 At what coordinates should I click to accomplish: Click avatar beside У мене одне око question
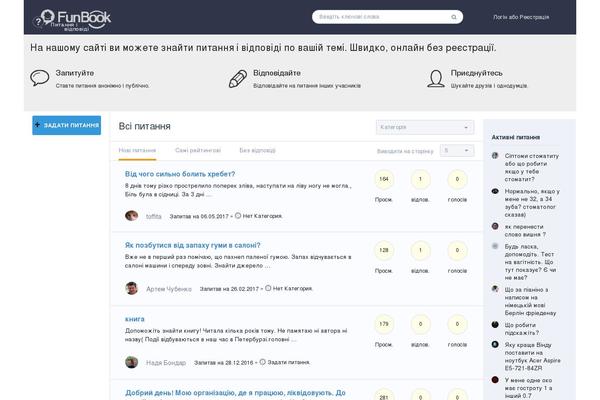coord(495,380)
